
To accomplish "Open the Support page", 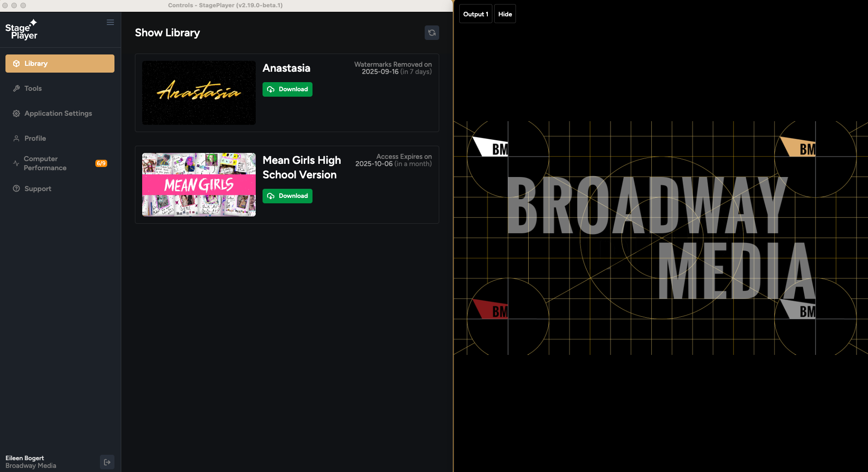I will pyautogui.click(x=60, y=188).
